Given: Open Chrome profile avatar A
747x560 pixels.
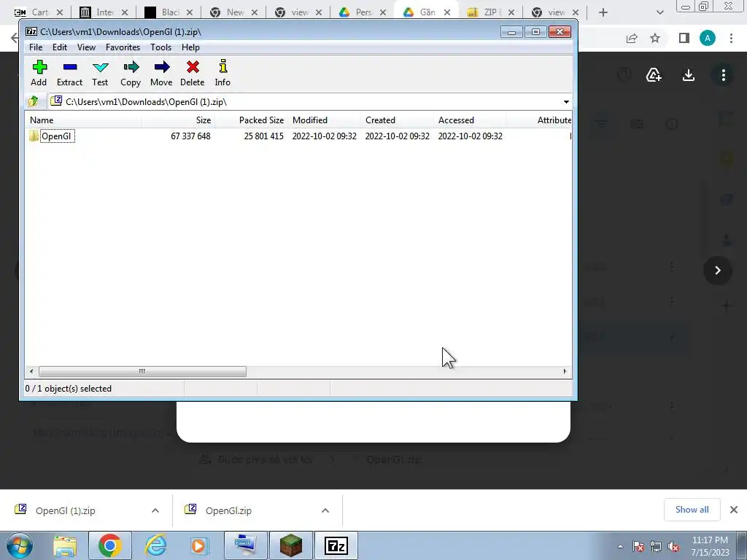Looking at the screenshot, I should point(708,38).
